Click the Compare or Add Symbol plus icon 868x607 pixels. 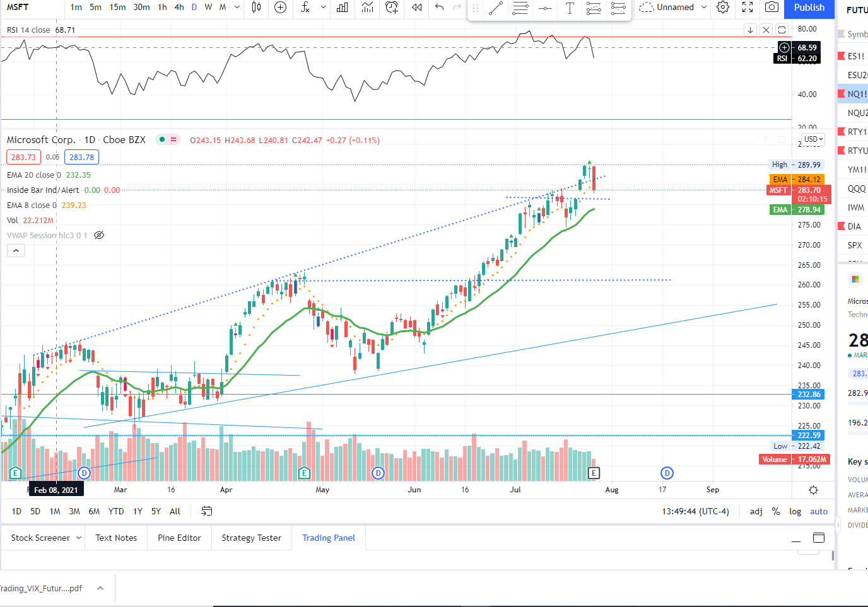coord(281,8)
